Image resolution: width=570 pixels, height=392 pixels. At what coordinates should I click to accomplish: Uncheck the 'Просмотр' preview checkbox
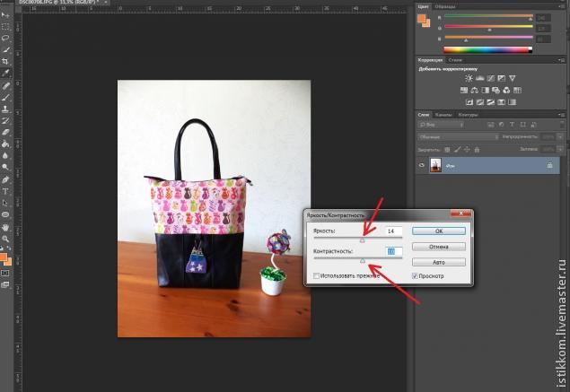pos(416,275)
